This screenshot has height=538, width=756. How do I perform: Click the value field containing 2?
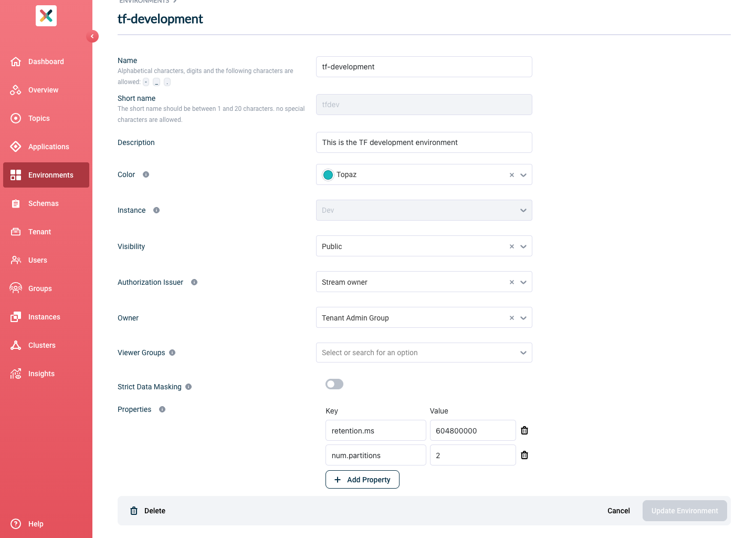[x=473, y=455]
